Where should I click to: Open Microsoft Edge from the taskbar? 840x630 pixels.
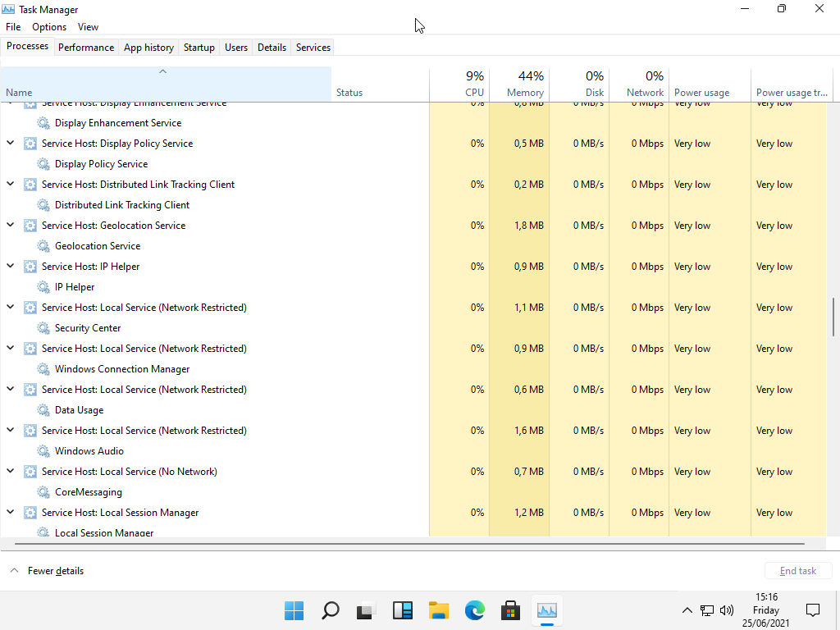point(474,610)
